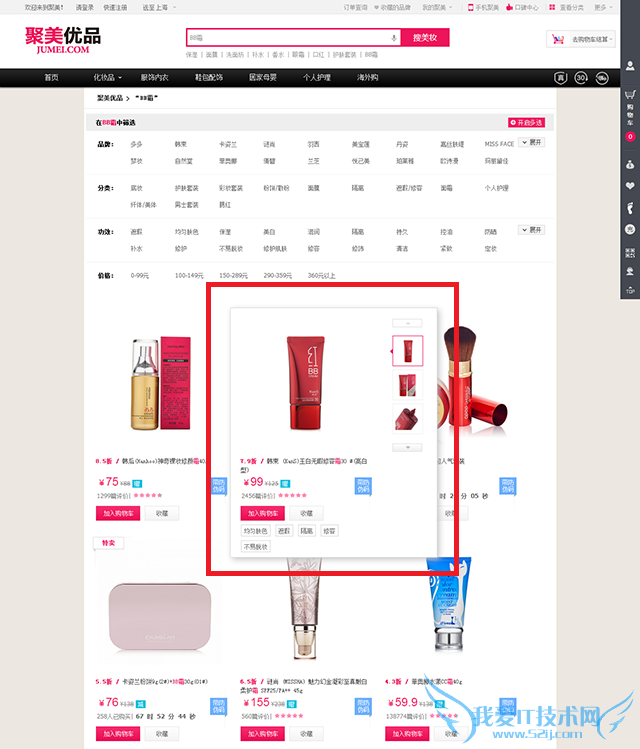Click the 隔离 tag in product popup
This screenshot has height=749, width=640.
tap(307, 531)
